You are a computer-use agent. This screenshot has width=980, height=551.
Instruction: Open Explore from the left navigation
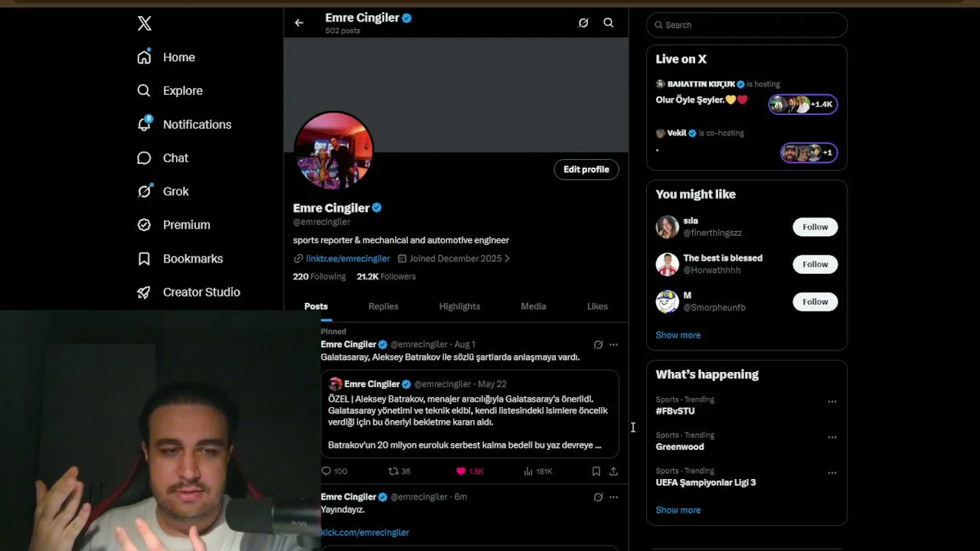click(170, 90)
